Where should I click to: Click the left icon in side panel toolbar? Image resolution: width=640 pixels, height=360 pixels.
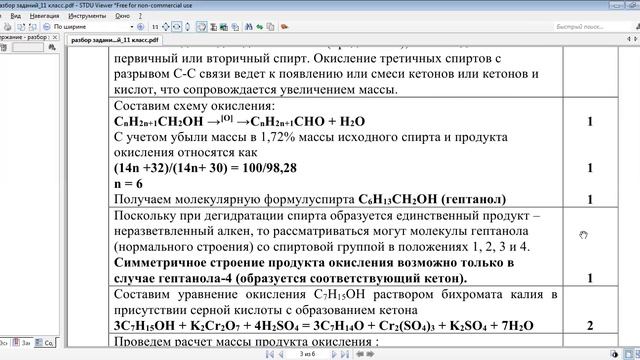tap(3, 47)
